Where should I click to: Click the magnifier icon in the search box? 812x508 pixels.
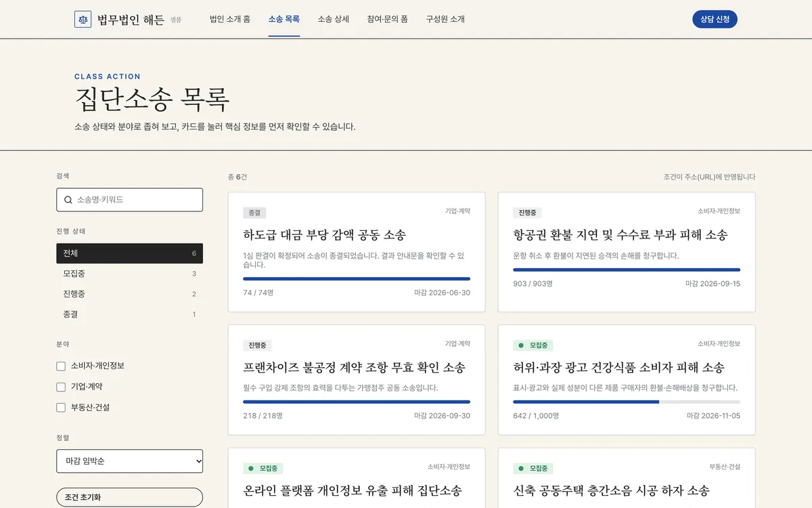(68, 200)
